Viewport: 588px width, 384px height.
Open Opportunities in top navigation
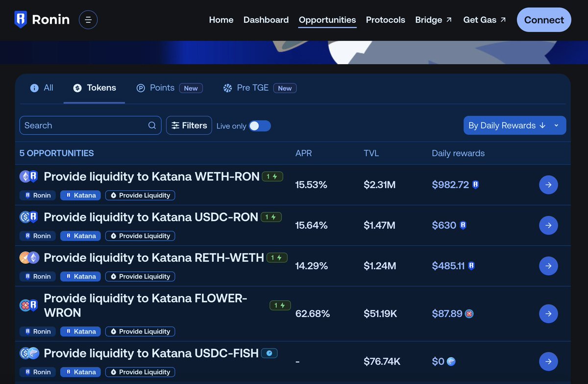tap(327, 20)
